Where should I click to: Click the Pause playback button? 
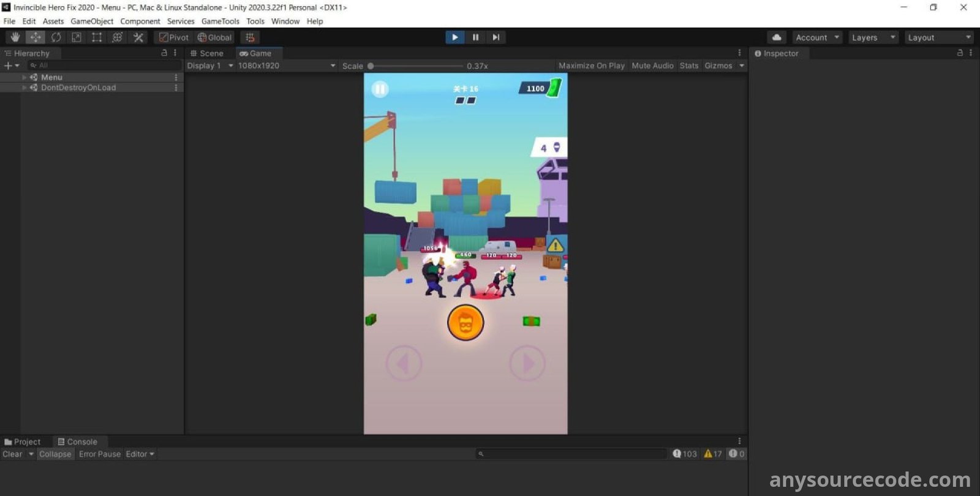point(475,37)
